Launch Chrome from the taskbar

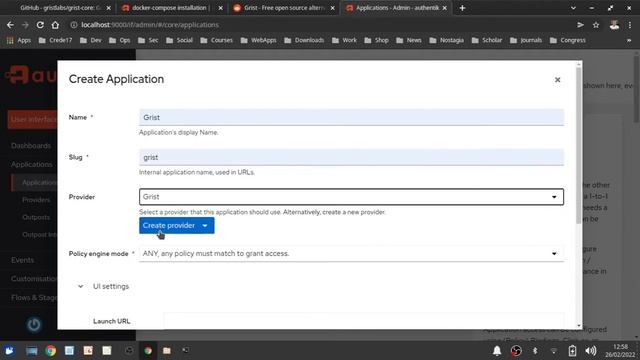tap(51, 351)
